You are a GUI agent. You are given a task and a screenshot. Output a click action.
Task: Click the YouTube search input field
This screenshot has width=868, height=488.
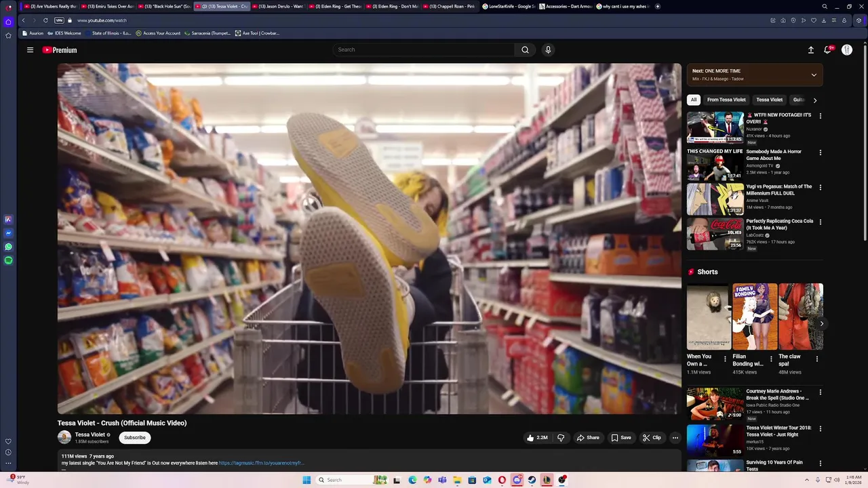[x=424, y=49]
